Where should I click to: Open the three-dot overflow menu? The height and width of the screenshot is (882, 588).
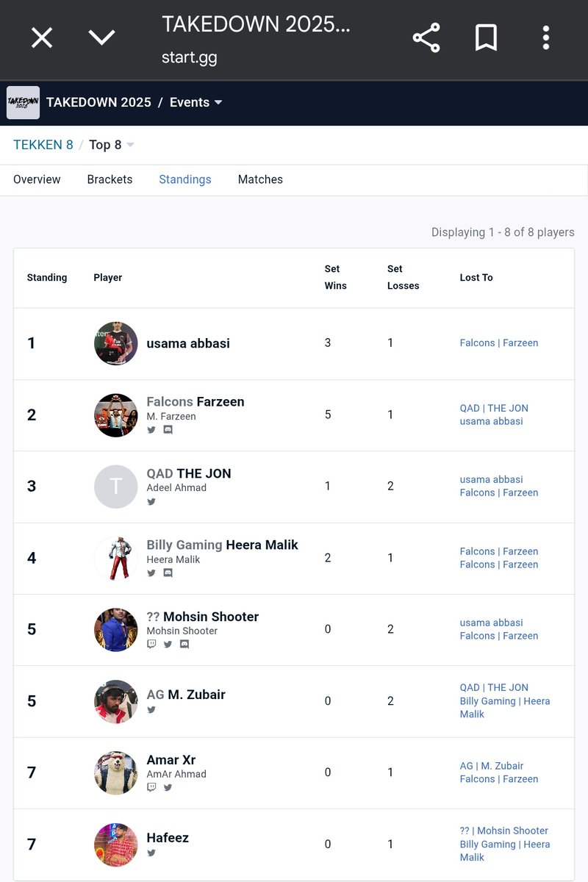click(545, 37)
